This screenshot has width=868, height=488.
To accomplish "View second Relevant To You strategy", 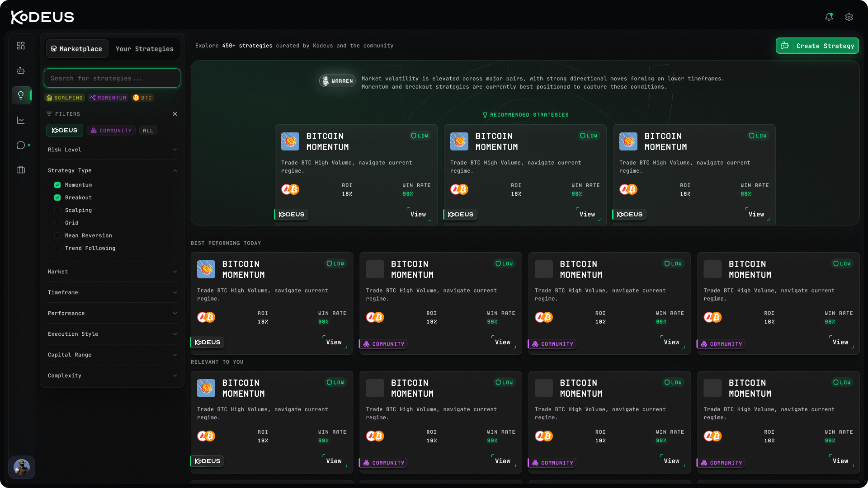I will point(503,461).
